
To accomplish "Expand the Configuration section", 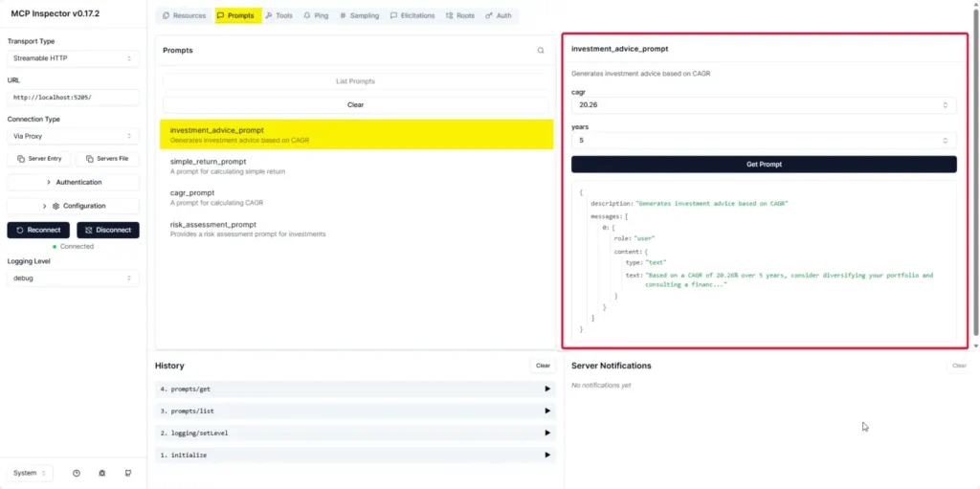I will tap(74, 206).
